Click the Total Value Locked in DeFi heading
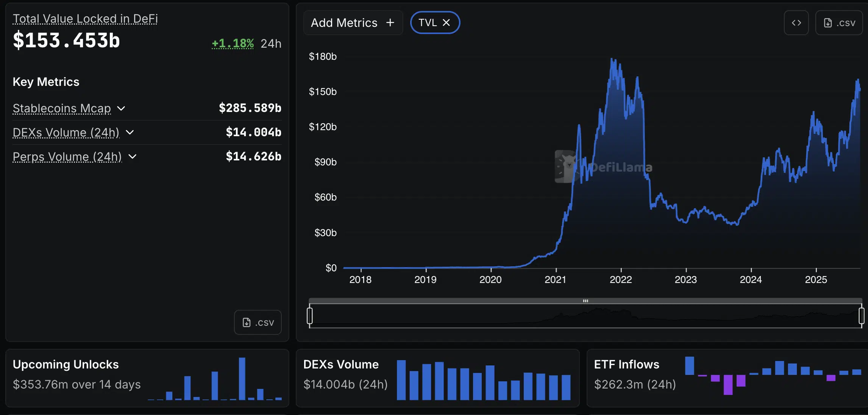This screenshot has height=415, width=868. tap(85, 19)
